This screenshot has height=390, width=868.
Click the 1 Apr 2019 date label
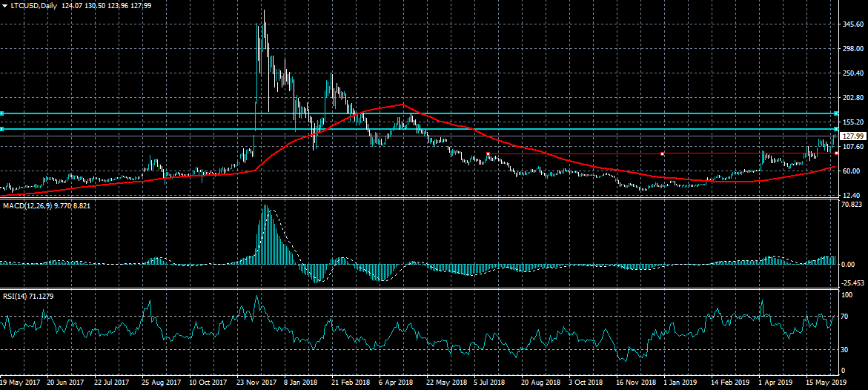click(x=775, y=383)
